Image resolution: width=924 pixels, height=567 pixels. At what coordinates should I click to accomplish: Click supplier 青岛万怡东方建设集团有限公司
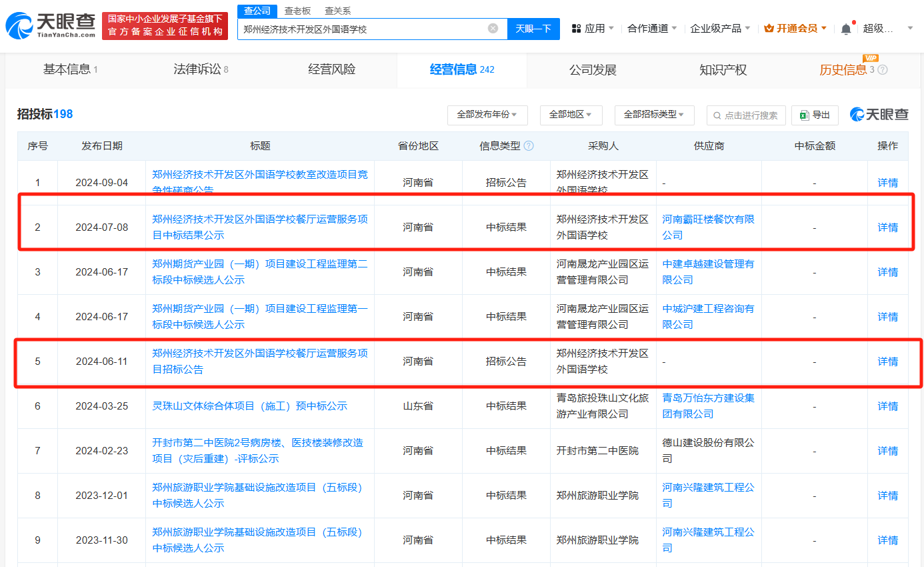pos(709,406)
